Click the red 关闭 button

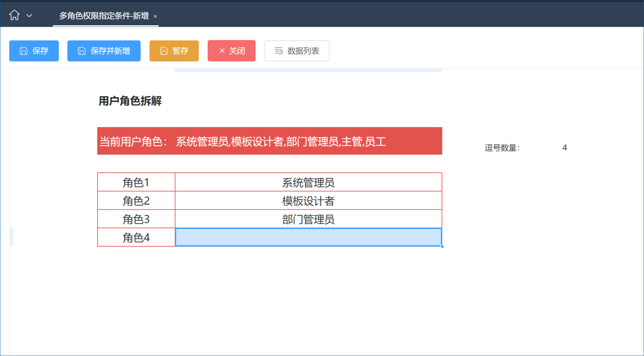pos(232,51)
